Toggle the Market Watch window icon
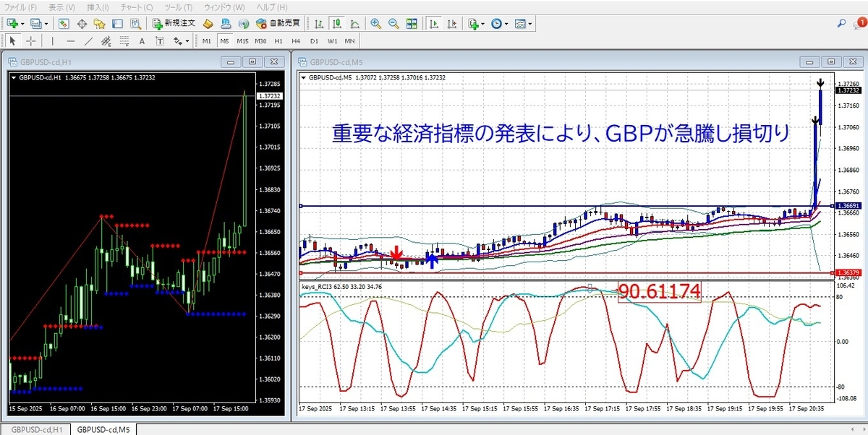The width and height of the screenshot is (868, 435). (x=64, y=24)
